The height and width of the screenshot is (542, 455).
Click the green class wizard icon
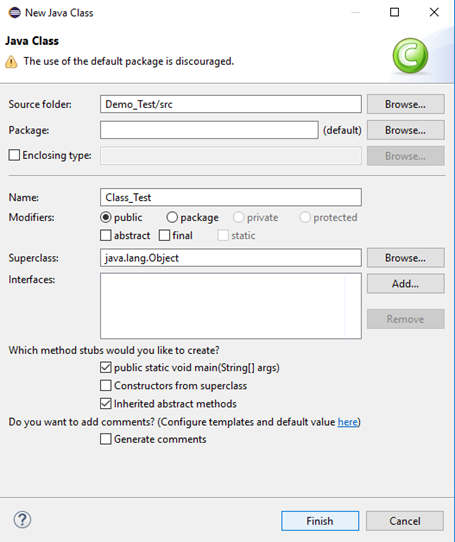coord(410,56)
